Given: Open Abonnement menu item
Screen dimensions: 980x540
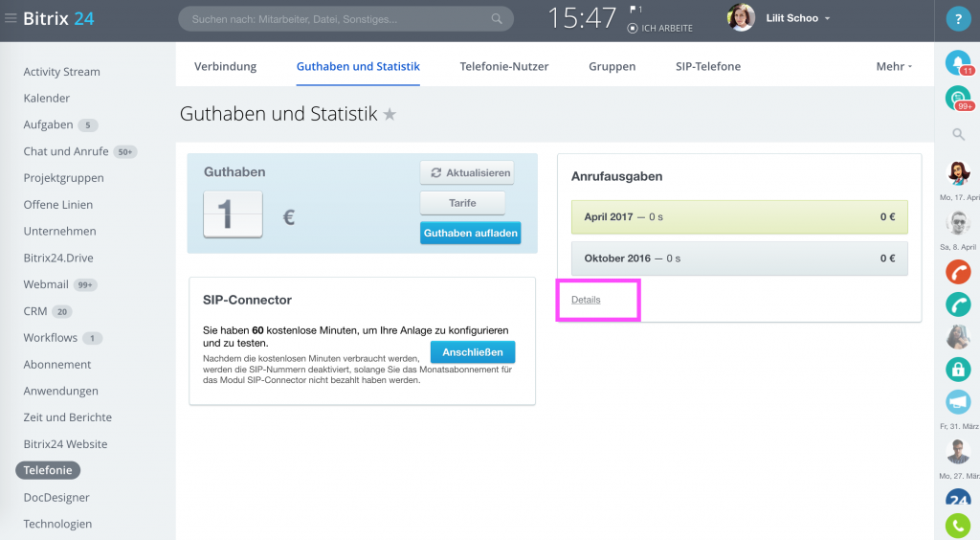Looking at the screenshot, I should (x=57, y=365).
